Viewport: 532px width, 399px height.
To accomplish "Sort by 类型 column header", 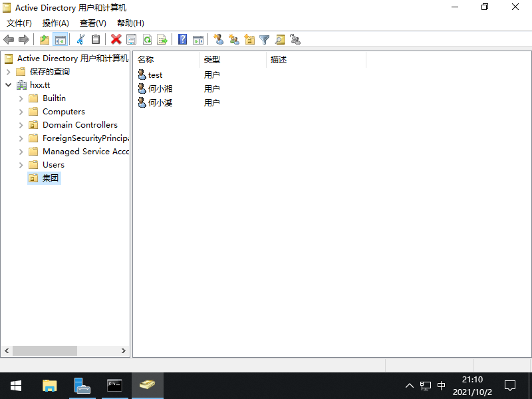I will pyautogui.click(x=233, y=60).
